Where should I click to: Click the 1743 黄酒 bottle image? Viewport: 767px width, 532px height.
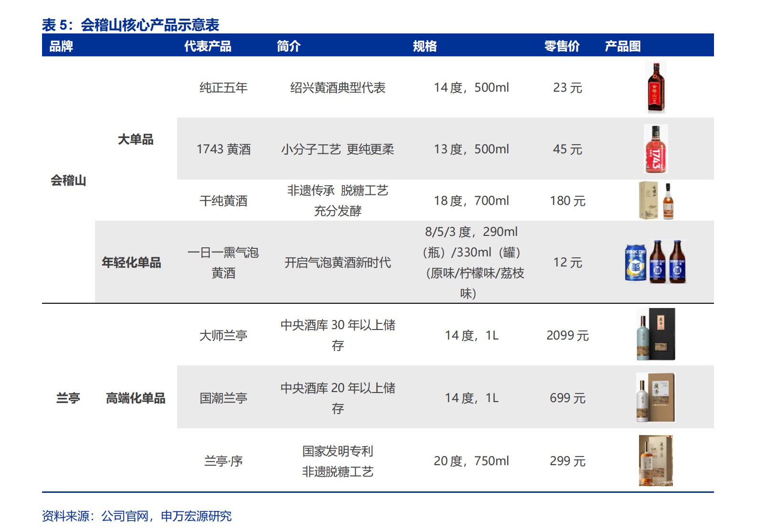[x=656, y=149]
